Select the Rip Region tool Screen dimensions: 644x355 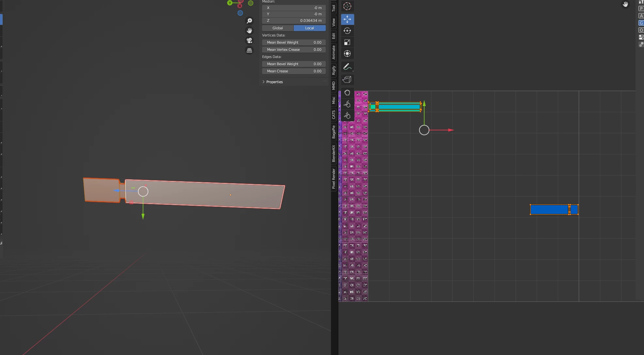tap(347, 80)
